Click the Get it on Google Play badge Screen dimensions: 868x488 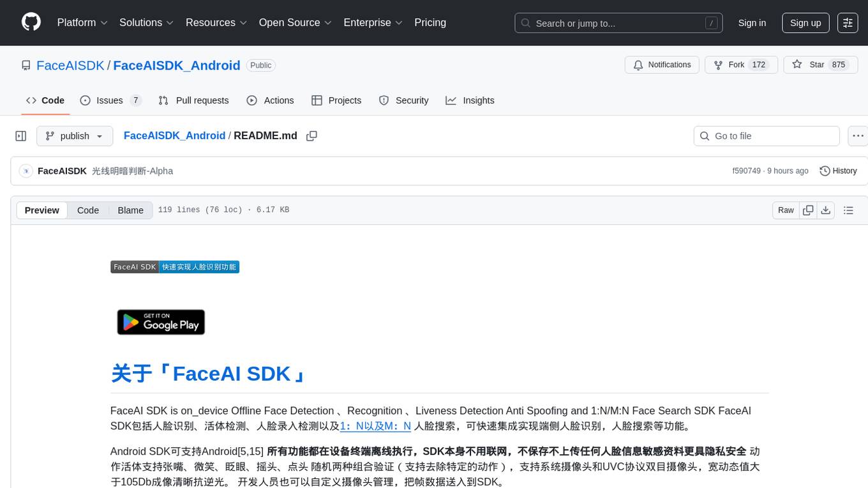[161, 323]
